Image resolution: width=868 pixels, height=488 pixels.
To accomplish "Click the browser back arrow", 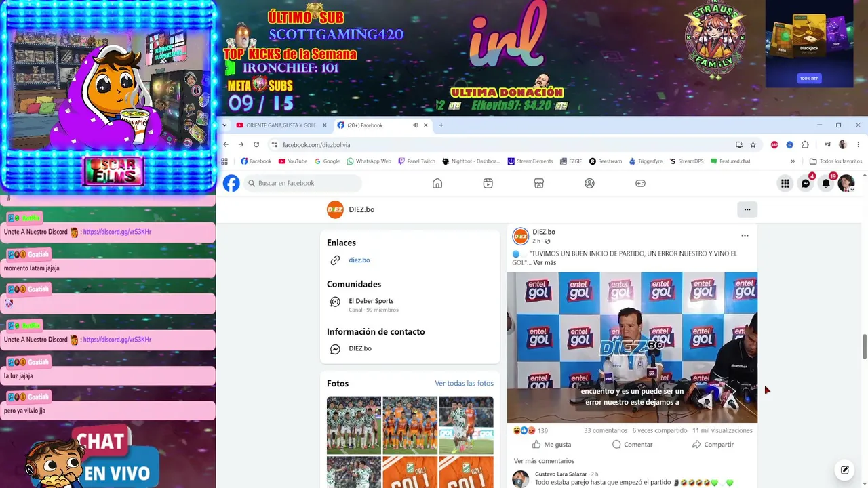I will [x=226, y=144].
